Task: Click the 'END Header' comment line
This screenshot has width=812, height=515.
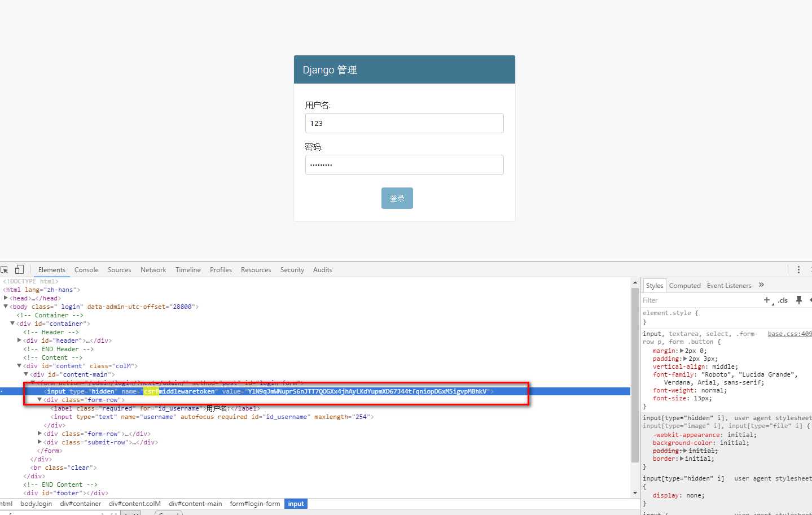Action: [59, 349]
